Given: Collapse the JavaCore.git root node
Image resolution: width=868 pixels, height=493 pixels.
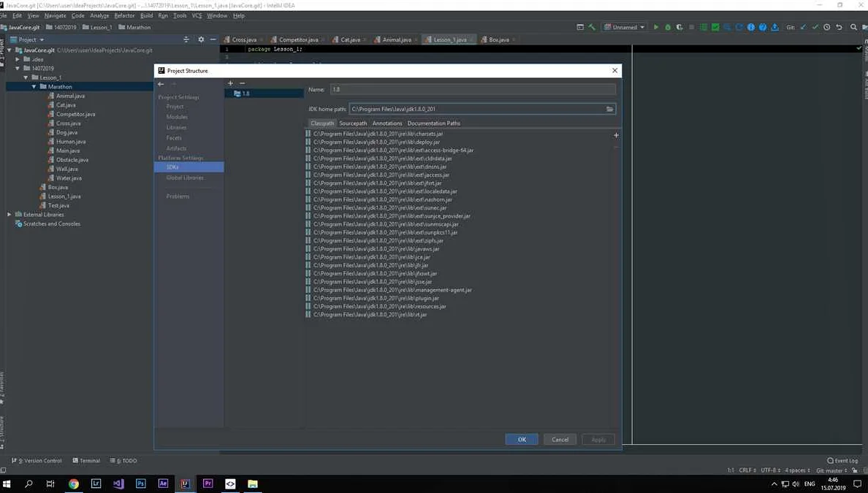Looking at the screenshot, I should point(9,50).
